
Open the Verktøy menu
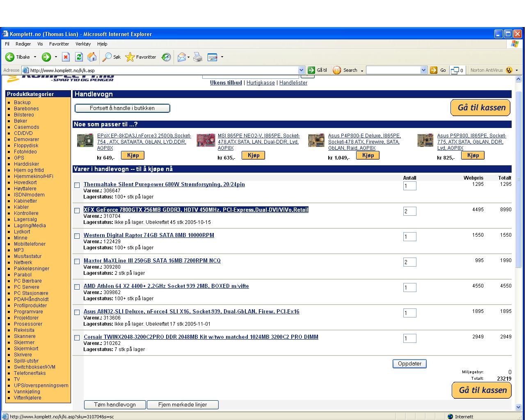coord(83,44)
